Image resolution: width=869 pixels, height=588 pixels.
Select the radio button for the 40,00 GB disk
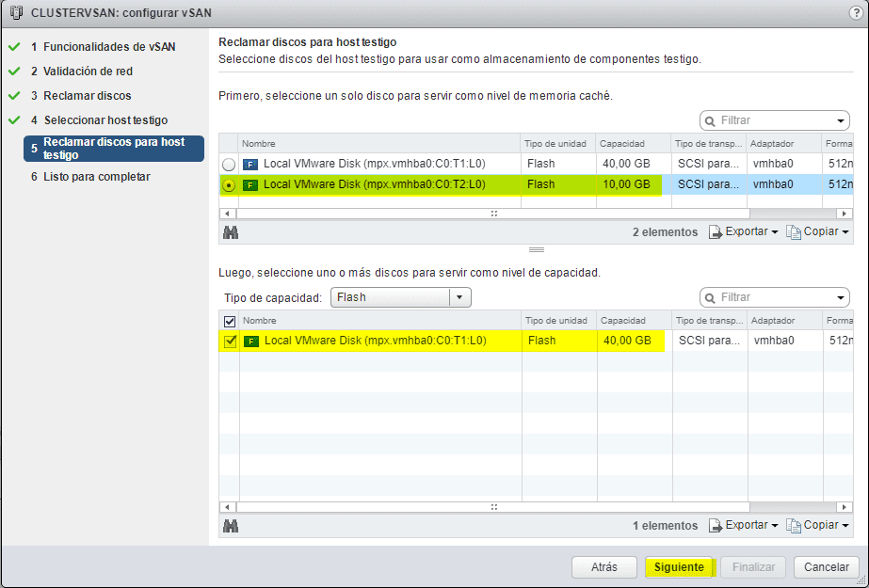pyautogui.click(x=228, y=164)
